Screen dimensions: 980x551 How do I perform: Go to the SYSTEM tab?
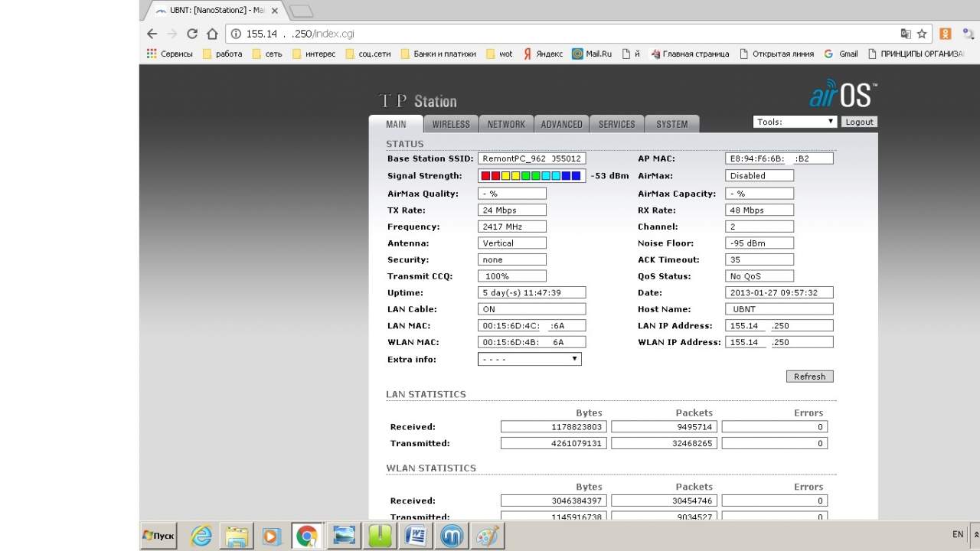tap(671, 124)
